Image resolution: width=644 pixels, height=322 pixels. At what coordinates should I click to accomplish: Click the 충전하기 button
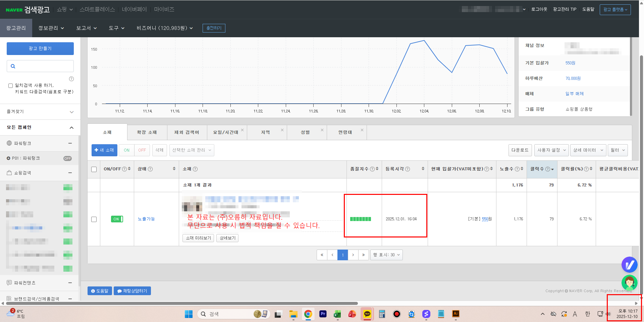214,28
